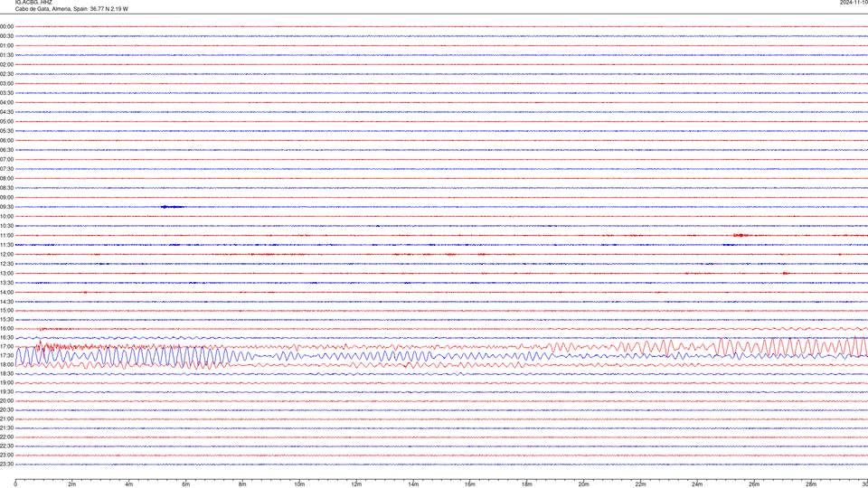Pick the 05:00 time label
Screen dimensions: 868x488
coord(6,121)
